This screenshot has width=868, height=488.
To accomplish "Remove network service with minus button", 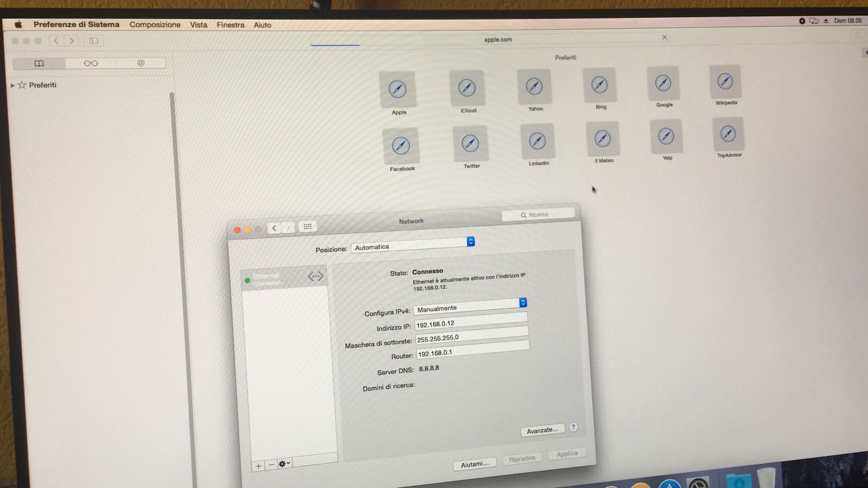I will coord(271,465).
